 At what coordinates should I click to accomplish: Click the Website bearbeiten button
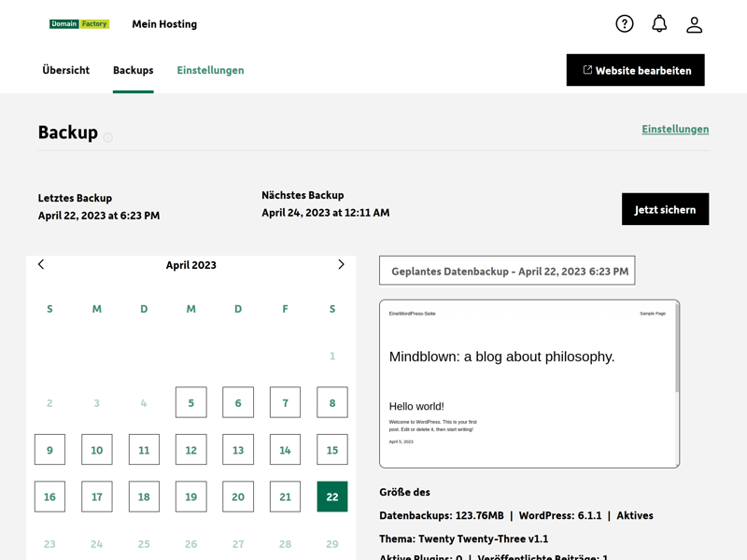tap(635, 70)
